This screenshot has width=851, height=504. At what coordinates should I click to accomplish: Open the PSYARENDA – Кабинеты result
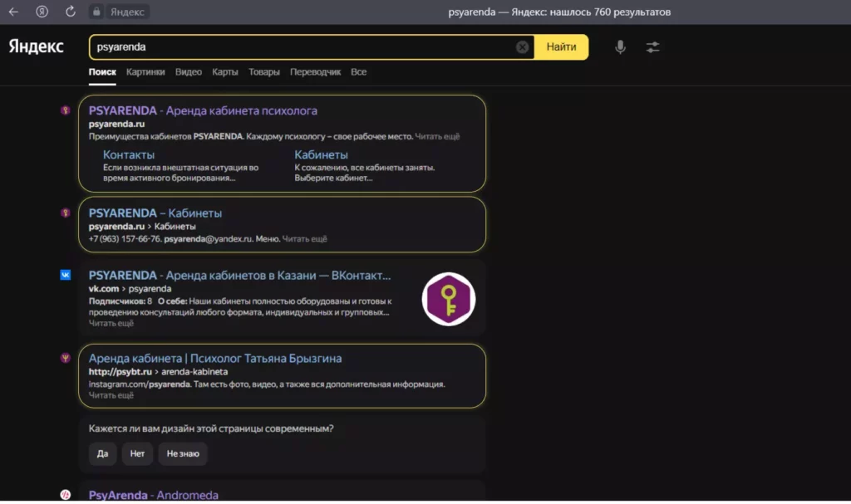coord(155,213)
